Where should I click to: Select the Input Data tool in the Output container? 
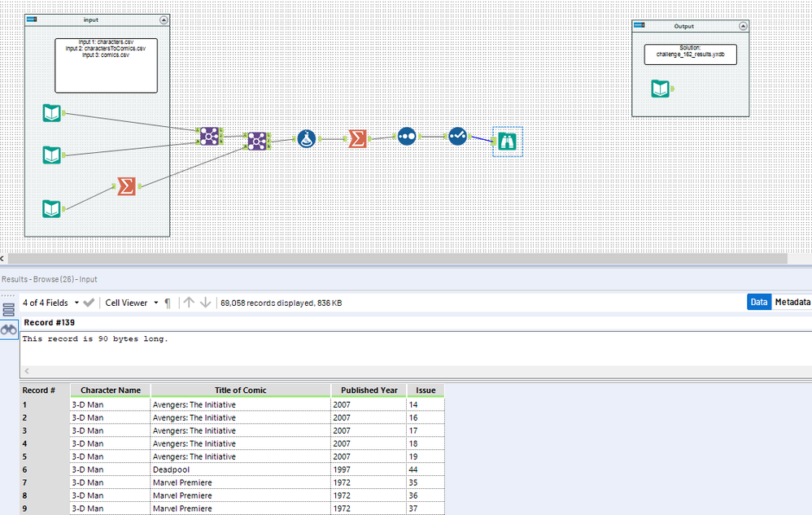click(x=661, y=89)
